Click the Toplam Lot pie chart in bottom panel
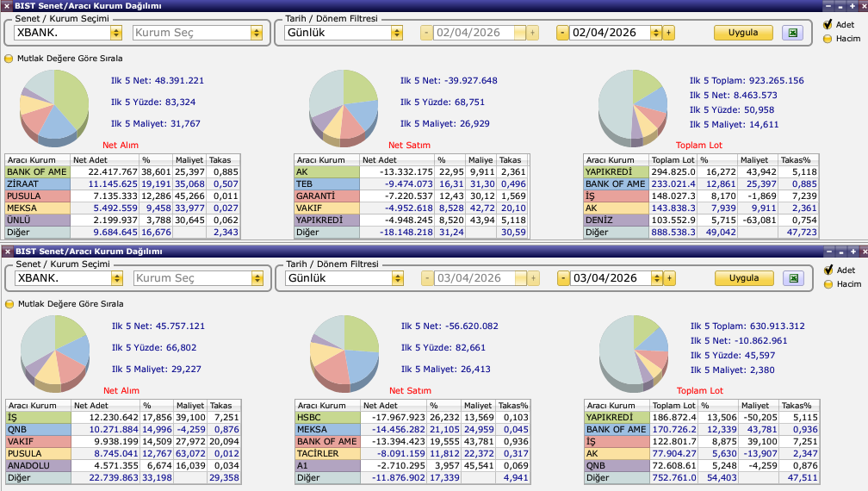This screenshot has height=491, width=868. click(633, 351)
